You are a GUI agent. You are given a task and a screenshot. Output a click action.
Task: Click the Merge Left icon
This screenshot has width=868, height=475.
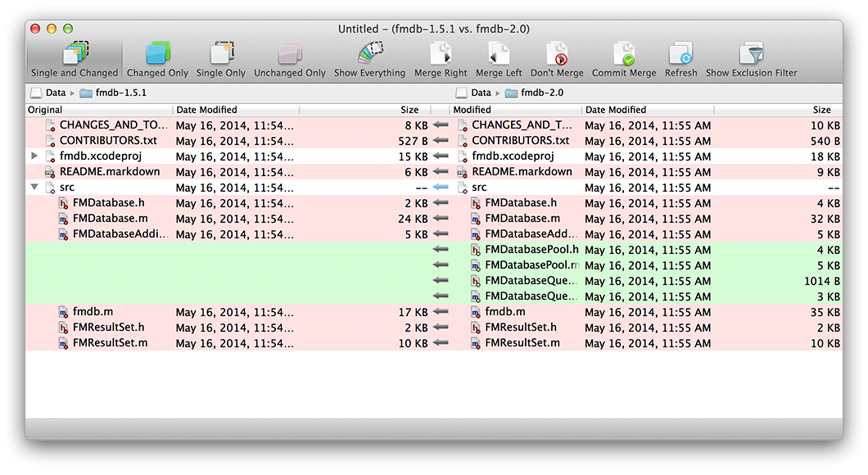(498, 55)
